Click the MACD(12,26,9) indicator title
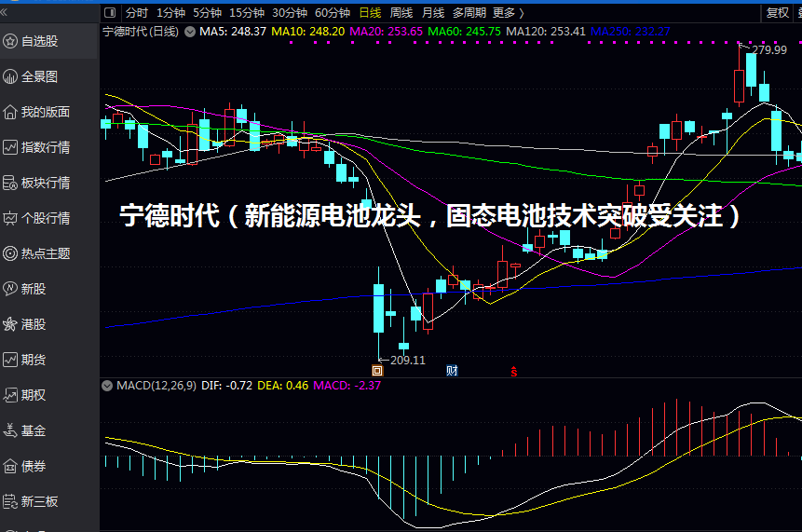This screenshot has height=532, width=802. (156, 386)
